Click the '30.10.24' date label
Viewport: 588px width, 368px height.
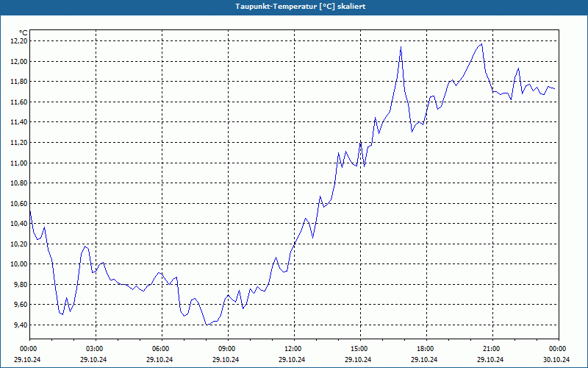[556, 359]
